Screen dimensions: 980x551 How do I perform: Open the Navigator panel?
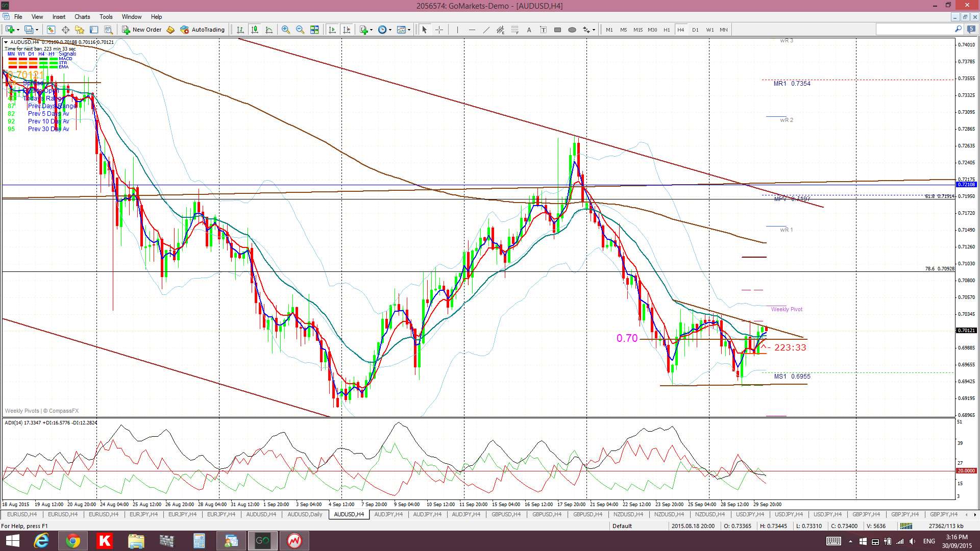pos(80,30)
